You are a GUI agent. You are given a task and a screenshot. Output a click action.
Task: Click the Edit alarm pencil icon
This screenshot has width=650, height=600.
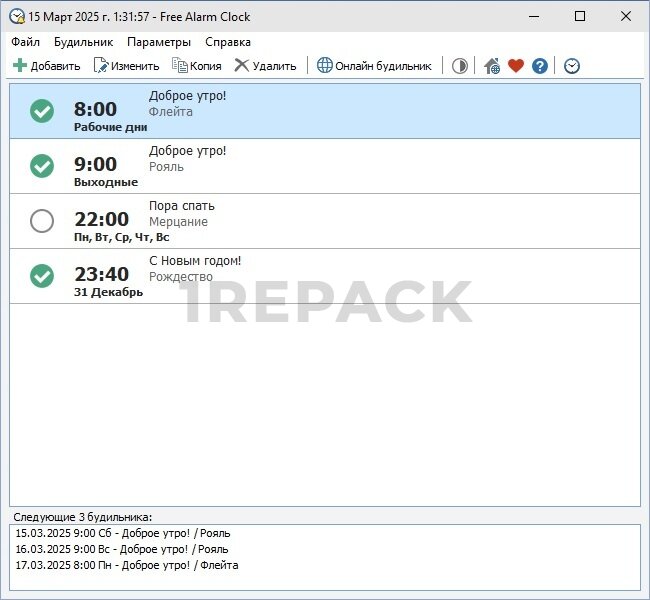click(x=101, y=66)
